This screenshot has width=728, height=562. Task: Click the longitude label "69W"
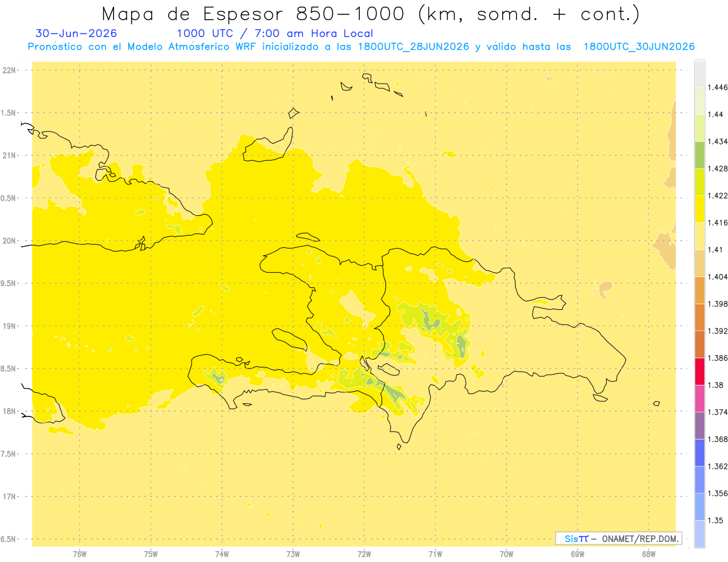pos(578,554)
